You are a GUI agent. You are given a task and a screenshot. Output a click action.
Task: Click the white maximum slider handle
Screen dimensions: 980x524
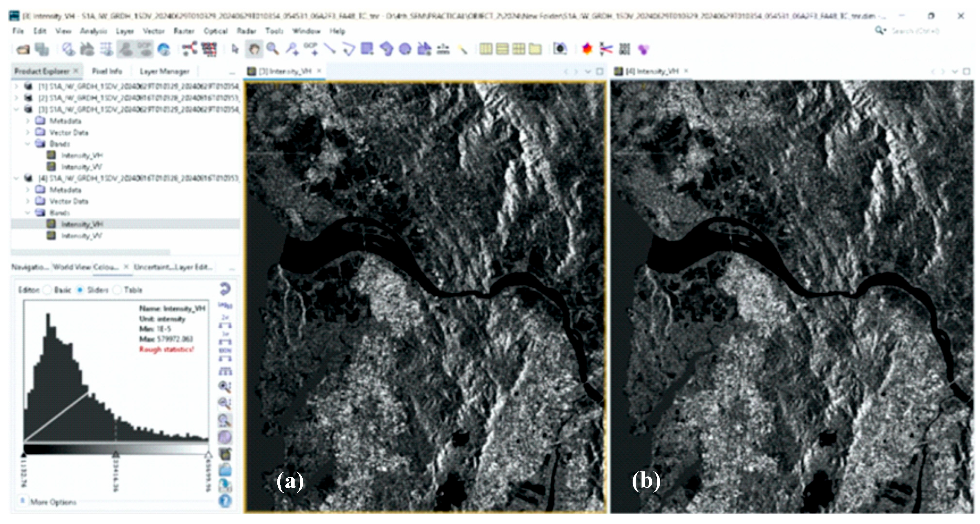point(208,455)
